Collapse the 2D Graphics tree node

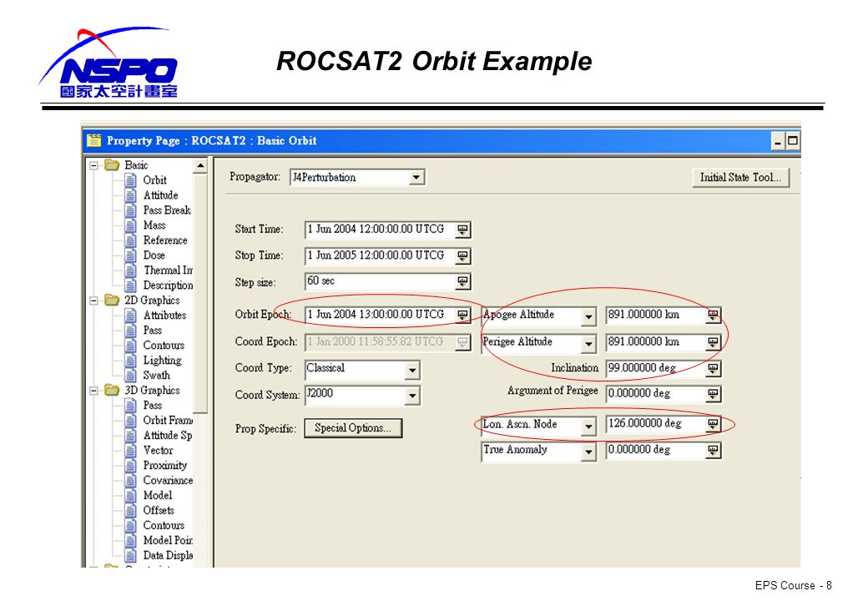tap(93, 300)
